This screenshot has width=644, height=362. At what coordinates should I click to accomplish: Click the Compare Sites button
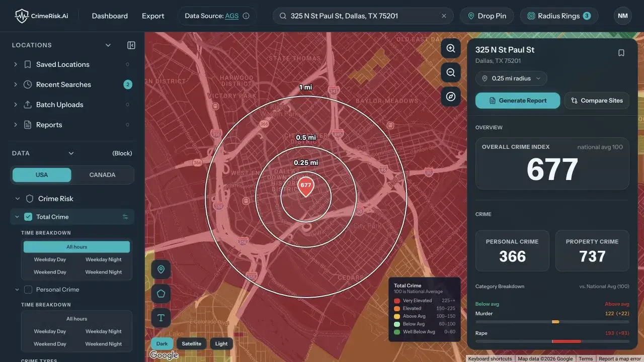coord(597,101)
